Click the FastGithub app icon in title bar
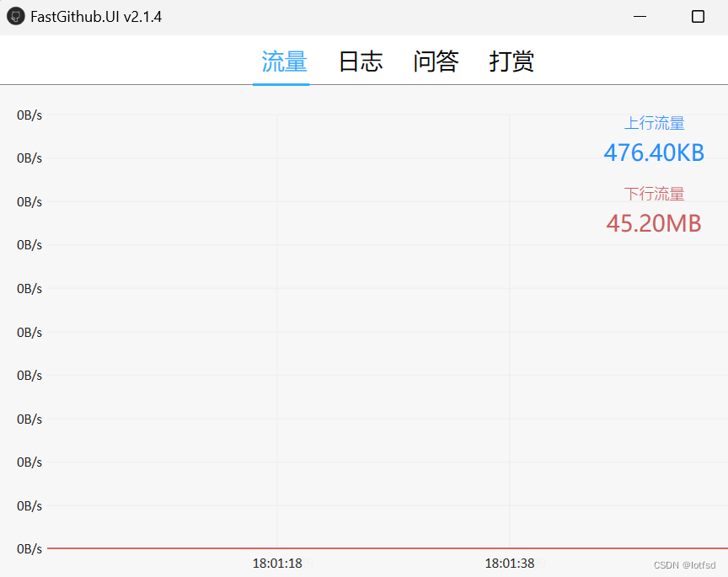 pos(14,16)
